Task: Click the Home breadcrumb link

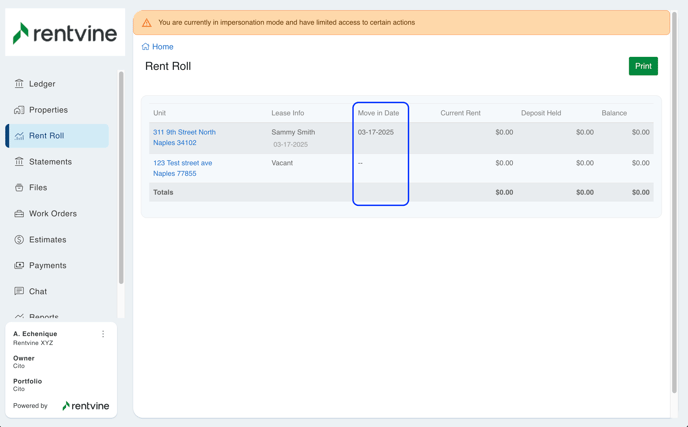Action: pos(162,47)
